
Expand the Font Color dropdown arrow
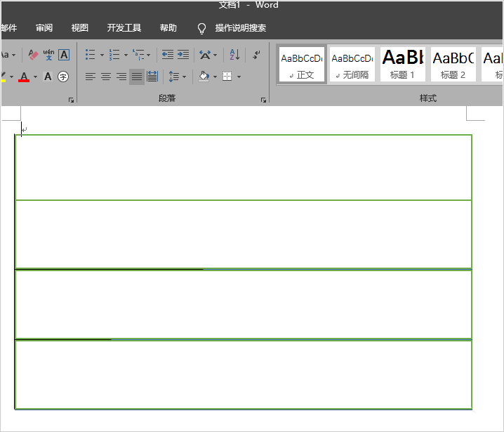[35, 77]
